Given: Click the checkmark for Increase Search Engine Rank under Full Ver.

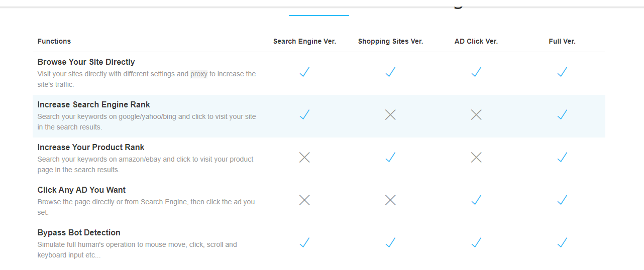Looking at the screenshot, I should click(562, 115).
